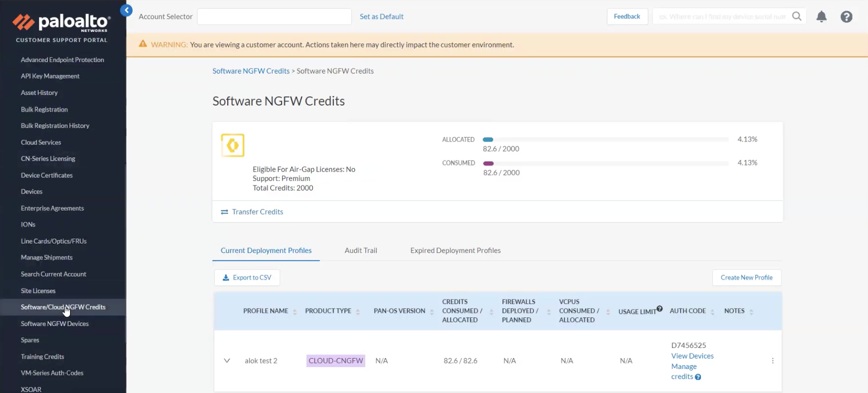Sort by Product Type column

pos(358,311)
